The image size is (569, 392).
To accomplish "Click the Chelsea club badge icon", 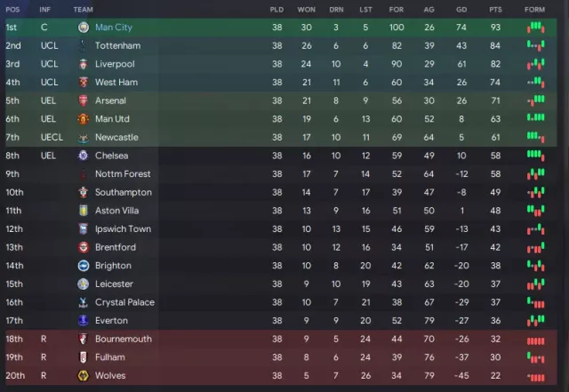I will [84, 156].
